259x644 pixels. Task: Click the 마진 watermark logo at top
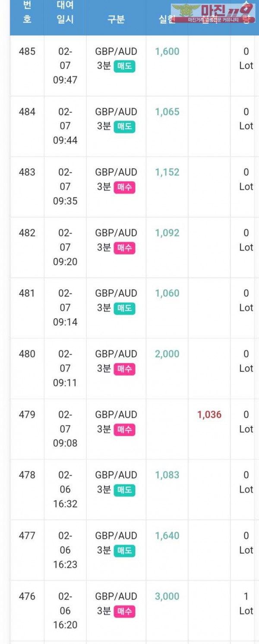(x=212, y=13)
